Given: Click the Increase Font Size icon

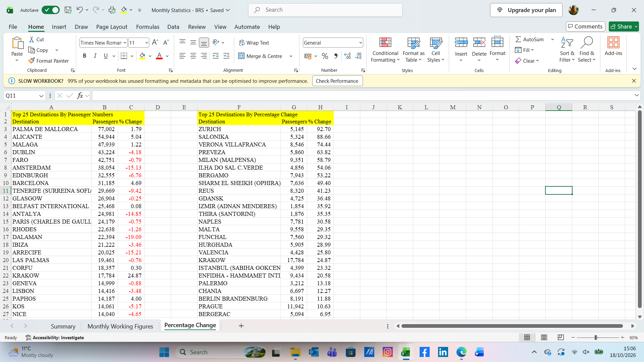Looking at the screenshot, I should (x=155, y=43).
